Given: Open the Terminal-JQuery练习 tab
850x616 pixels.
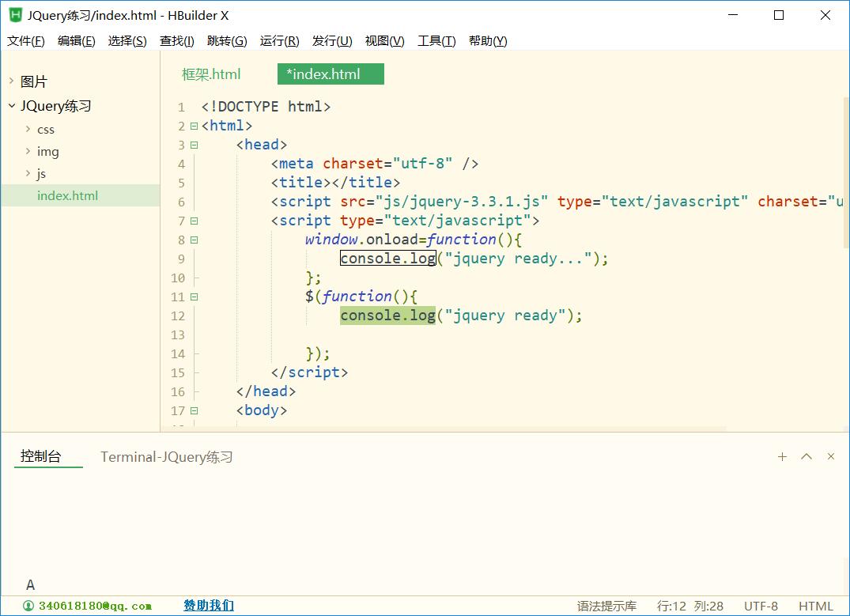Looking at the screenshot, I should click(166, 457).
